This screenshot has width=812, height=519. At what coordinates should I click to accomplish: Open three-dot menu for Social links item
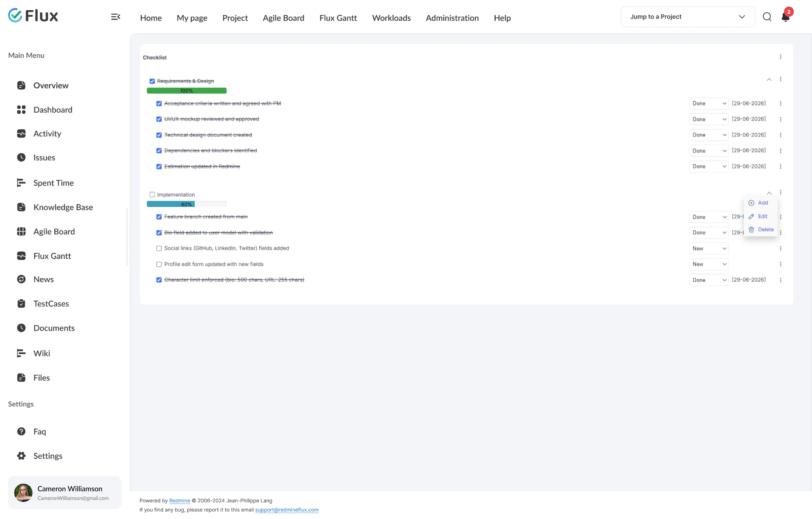tap(780, 249)
